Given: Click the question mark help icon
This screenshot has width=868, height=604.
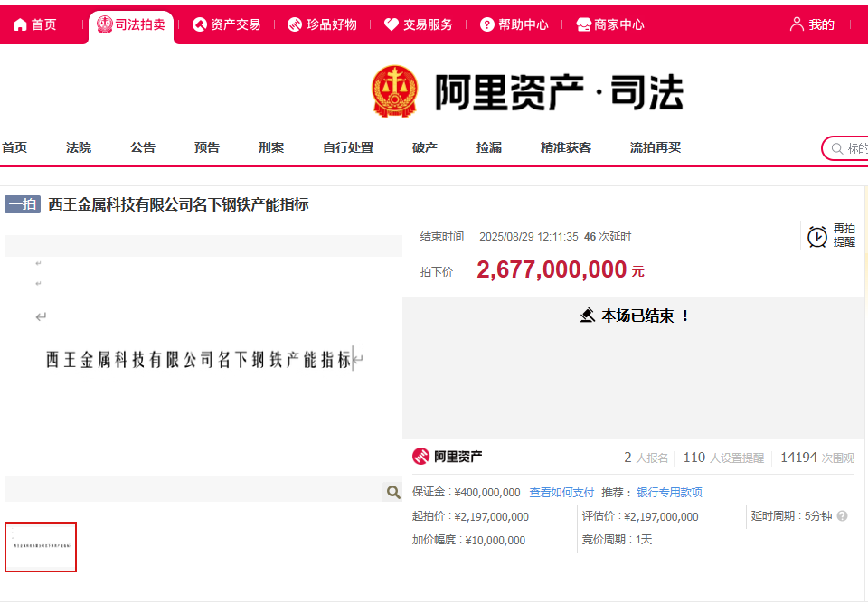Looking at the screenshot, I should point(487,24).
